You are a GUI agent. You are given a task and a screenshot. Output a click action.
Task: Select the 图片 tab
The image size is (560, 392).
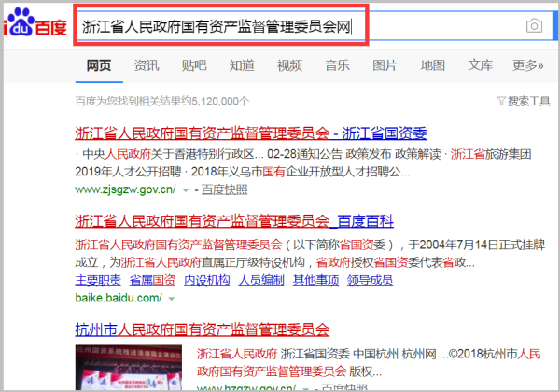385,65
